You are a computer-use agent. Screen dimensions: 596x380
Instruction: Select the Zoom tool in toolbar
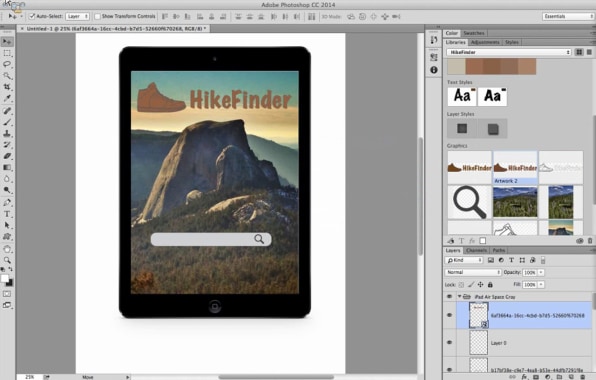pyautogui.click(x=7, y=260)
